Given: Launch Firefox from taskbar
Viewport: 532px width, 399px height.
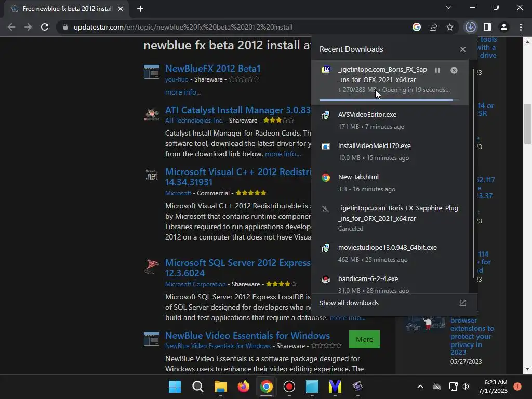Looking at the screenshot, I should (244, 387).
